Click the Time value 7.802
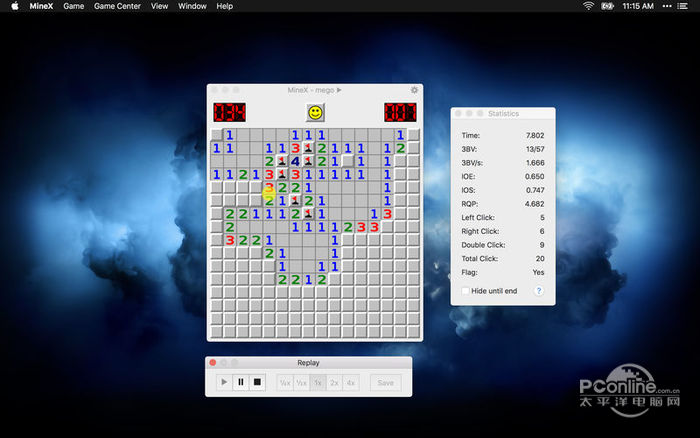Screen dimensions: 700x438 [x=535, y=135]
